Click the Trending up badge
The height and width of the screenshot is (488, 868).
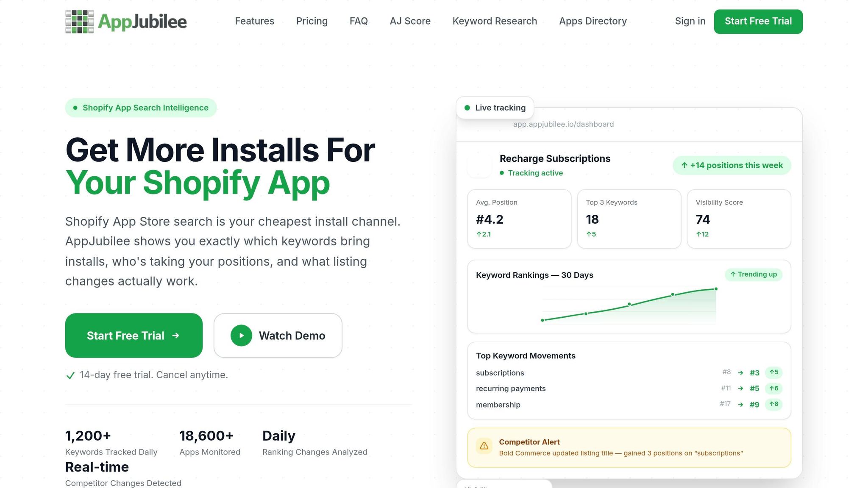point(753,274)
